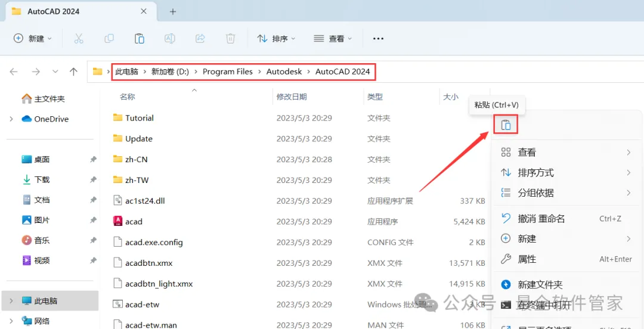Click 新加卷 (D:) in the address path

pos(170,72)
